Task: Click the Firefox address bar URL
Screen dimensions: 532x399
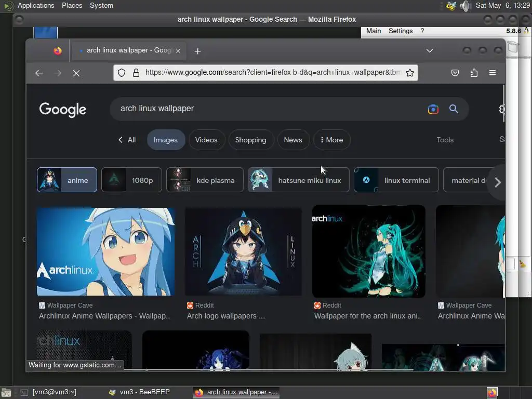Action: coord(273,72)
